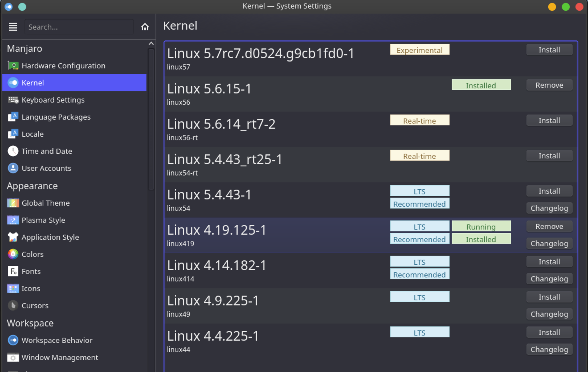Install Linux 5.6.14_rt7-2 kernel
588x372 pixels.
click(x=549, y=120)
